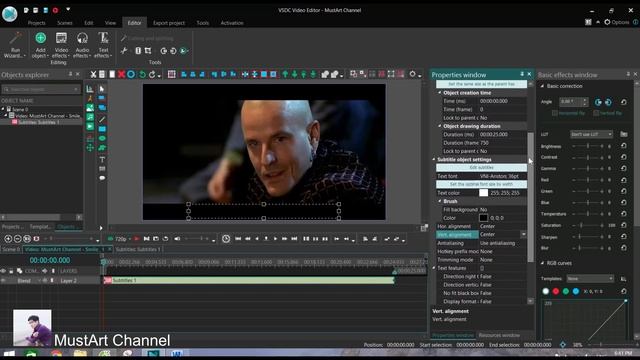Toggle visibility eye icon on Layer 2 row
Image resolution: width=640 pixels, height=360 pixels.
click(3, 280)
